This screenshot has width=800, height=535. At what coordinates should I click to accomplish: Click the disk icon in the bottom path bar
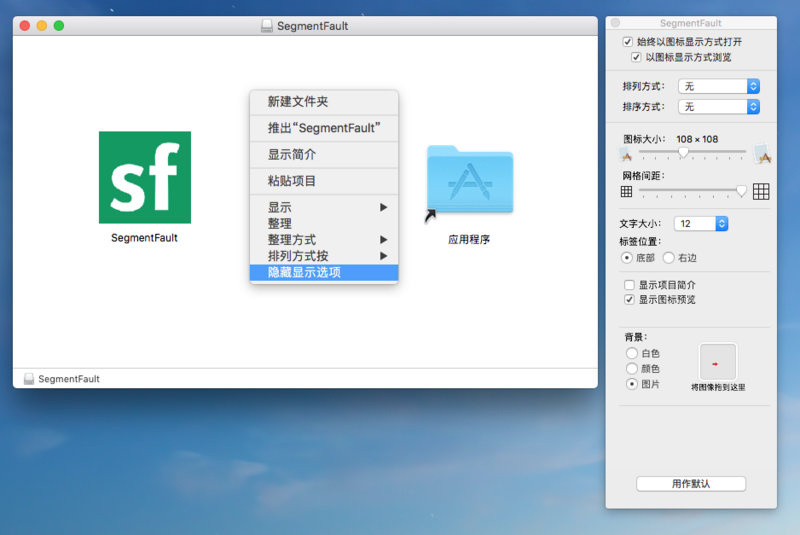coord(29,378)
